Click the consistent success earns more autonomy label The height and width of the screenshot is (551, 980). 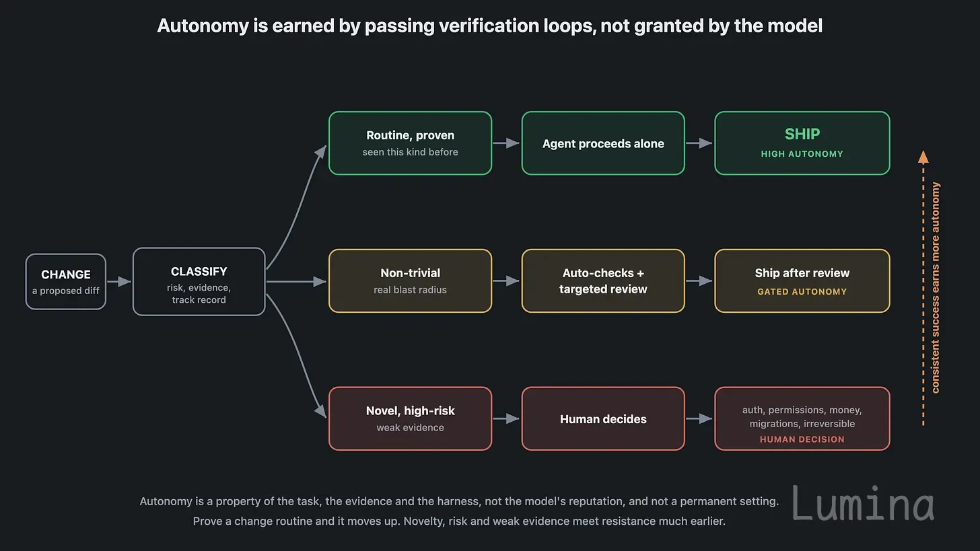(x=936, y=288)
